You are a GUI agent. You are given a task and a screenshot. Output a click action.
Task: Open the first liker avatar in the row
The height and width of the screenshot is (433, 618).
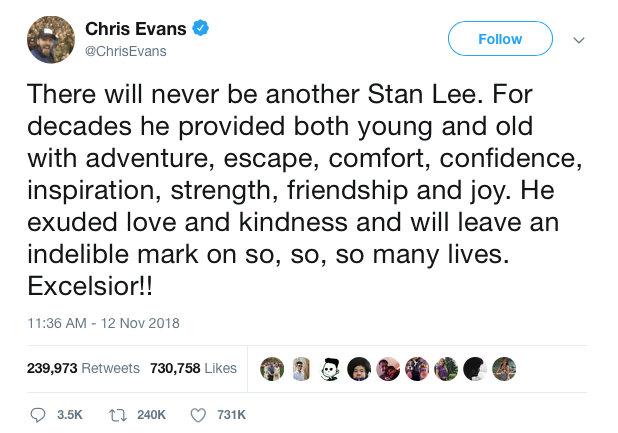[x=272, y=368]
